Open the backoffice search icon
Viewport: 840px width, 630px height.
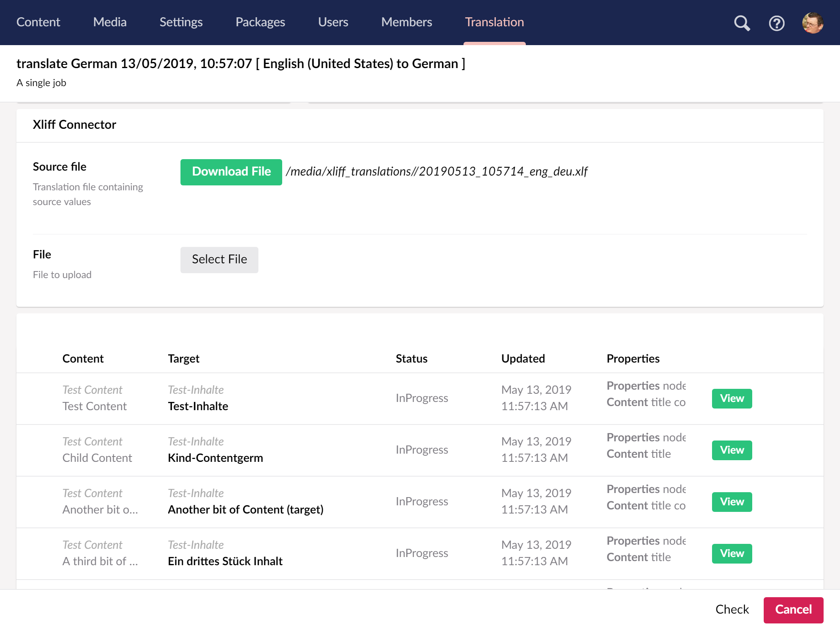pyautogui.click(x=742, y=23)
